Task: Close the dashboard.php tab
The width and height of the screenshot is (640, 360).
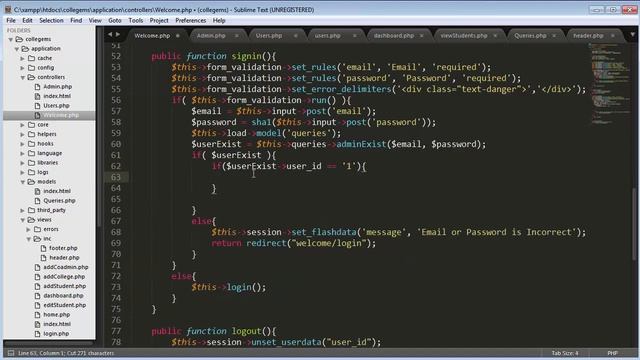Action: 422,36
